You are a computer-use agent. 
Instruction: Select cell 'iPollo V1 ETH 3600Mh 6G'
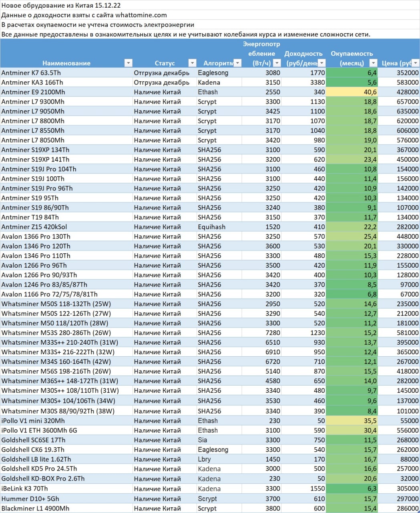pyautogui.click(x=66, y=430)
